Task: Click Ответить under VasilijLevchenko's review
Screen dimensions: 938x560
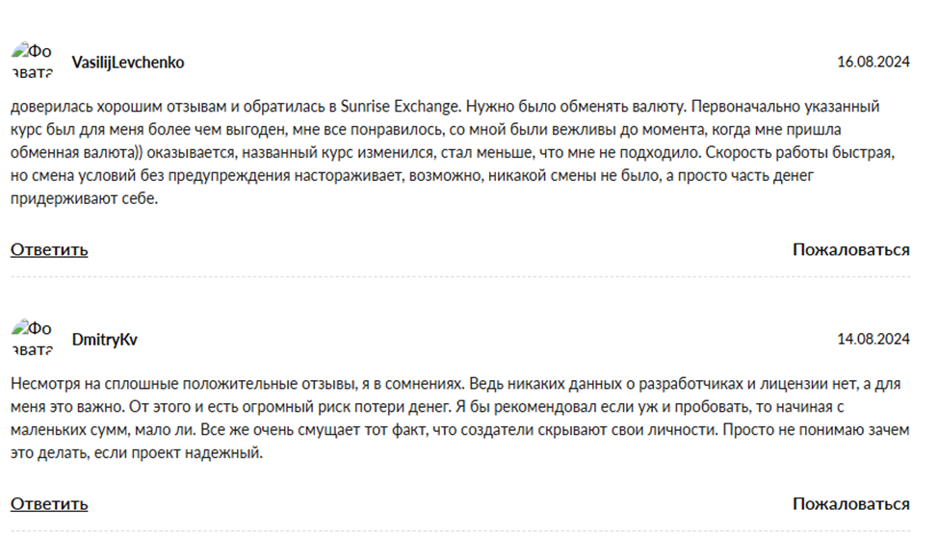Action: tap(49, 249)
